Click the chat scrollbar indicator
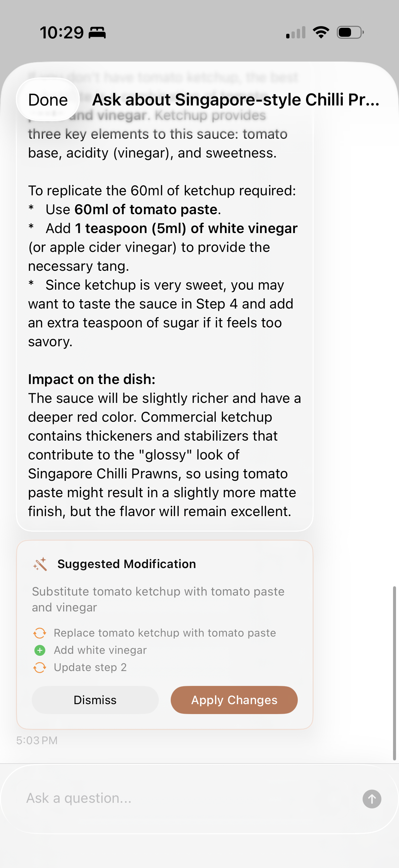The height and width of the screenshot is (868, 399). tap(394, 673)
